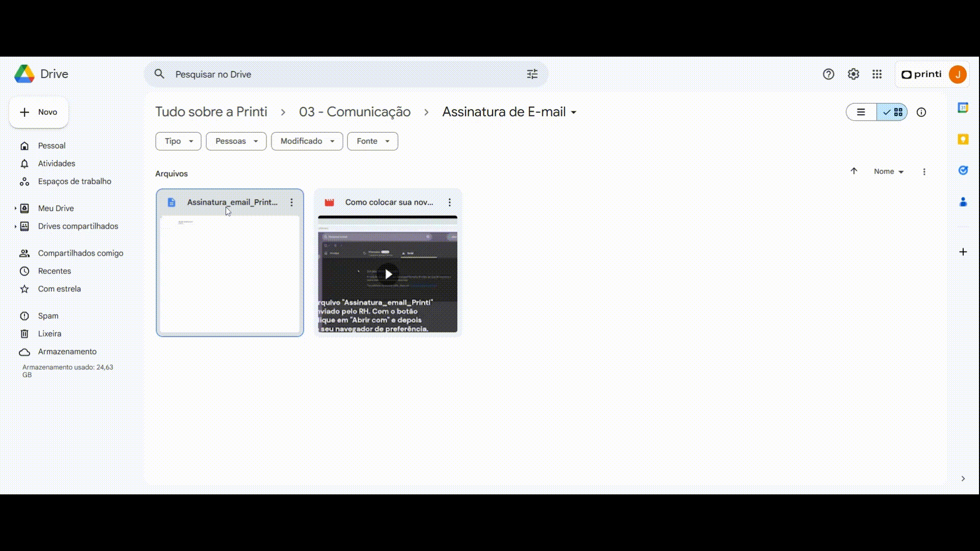This screenshot has width=980, height=551.
Task: Open Contacts side panel icon
Action: pos(963,202)
